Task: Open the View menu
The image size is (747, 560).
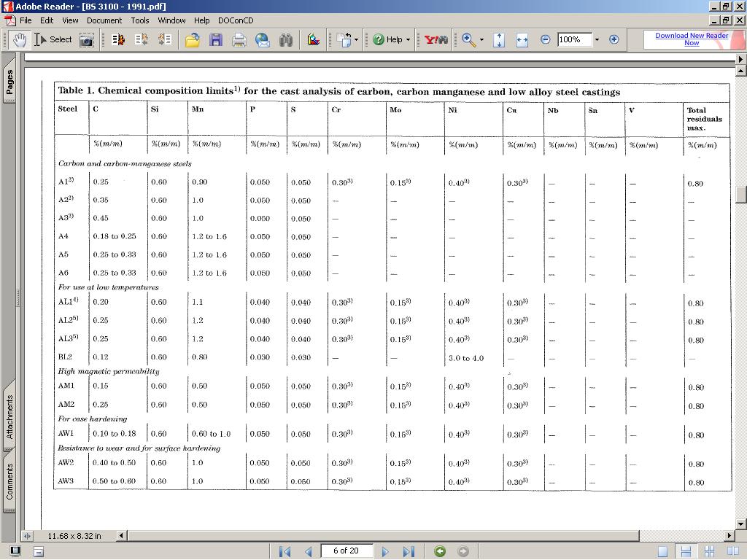Action: [70, 20]
